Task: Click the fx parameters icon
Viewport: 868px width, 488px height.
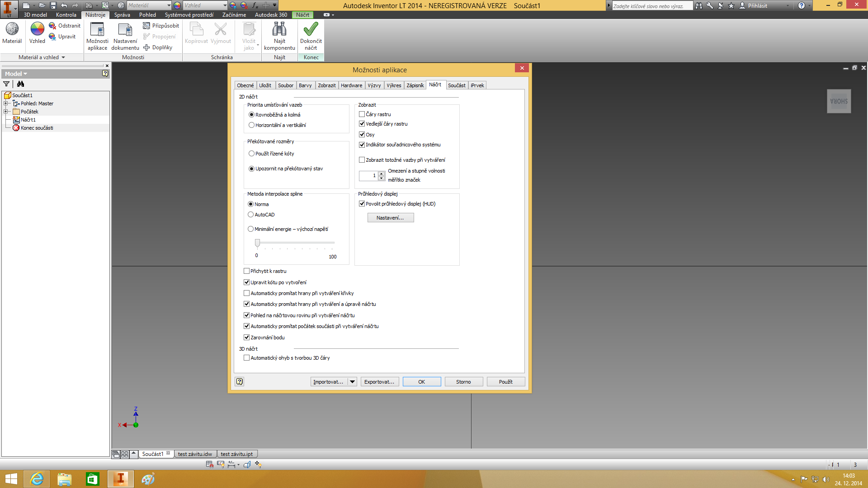Action: point(255,5)
